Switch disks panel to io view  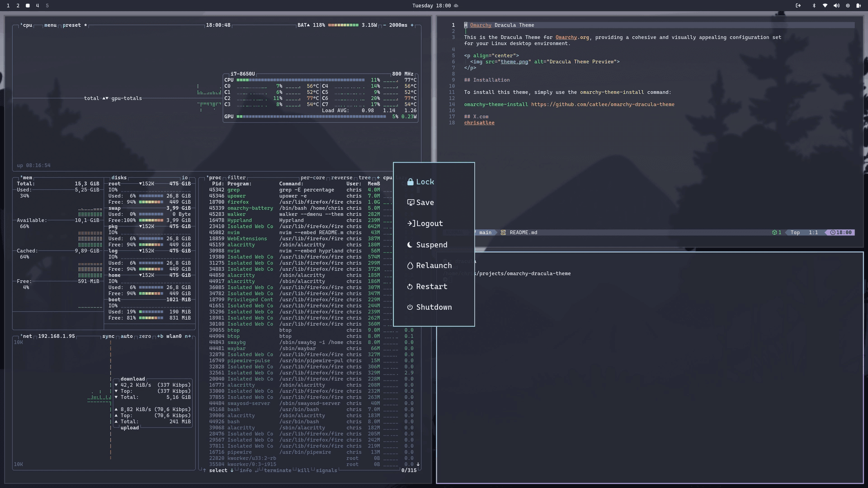185,178
